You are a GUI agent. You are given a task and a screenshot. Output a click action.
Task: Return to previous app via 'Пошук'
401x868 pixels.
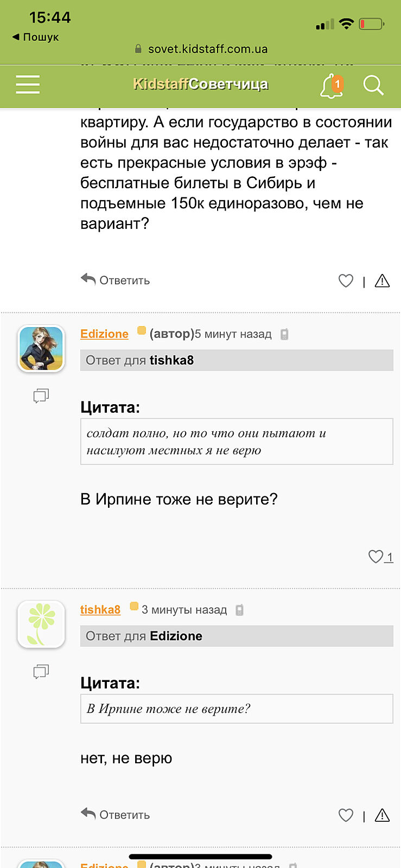[36, 37]
